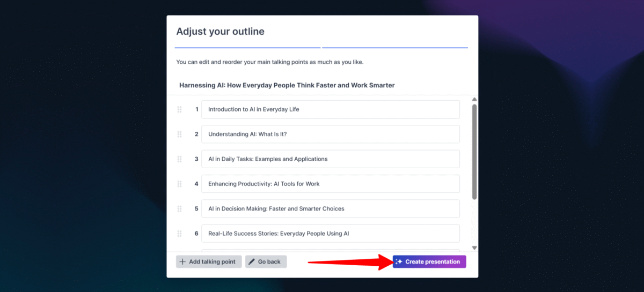This screenshot has width=644, height=292.
Task: Click the sparkle icon on Create presentation
Action: click(399, 262)
